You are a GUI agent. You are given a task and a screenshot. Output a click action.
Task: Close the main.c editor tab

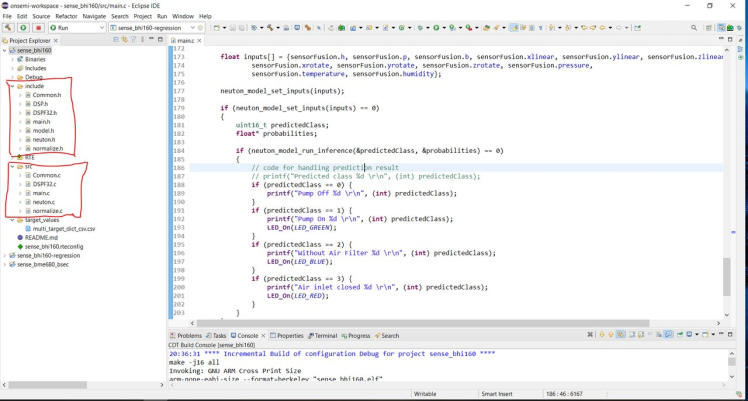tap(198, 41)
